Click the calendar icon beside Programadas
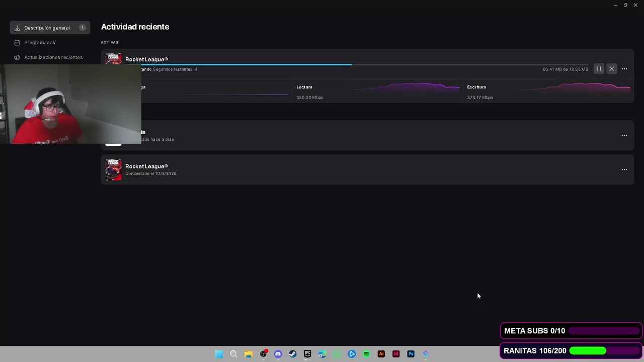This screenshot has height=362, width=644. point(17,43)
